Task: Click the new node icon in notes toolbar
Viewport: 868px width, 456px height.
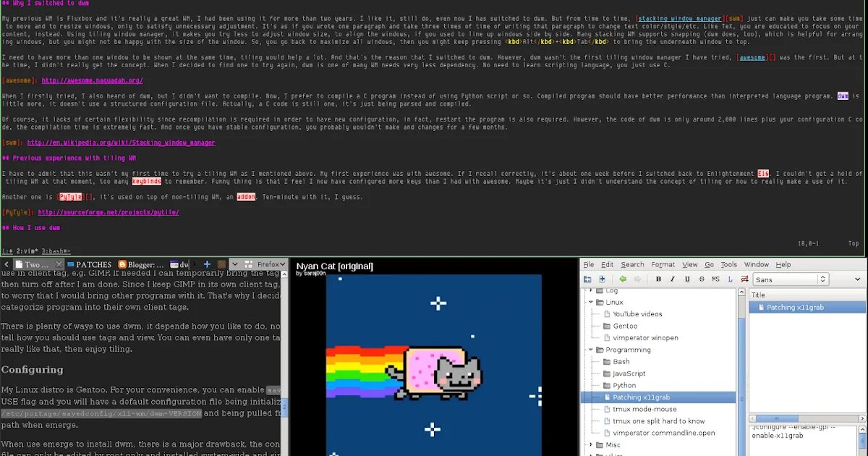Action: (587, 279)
